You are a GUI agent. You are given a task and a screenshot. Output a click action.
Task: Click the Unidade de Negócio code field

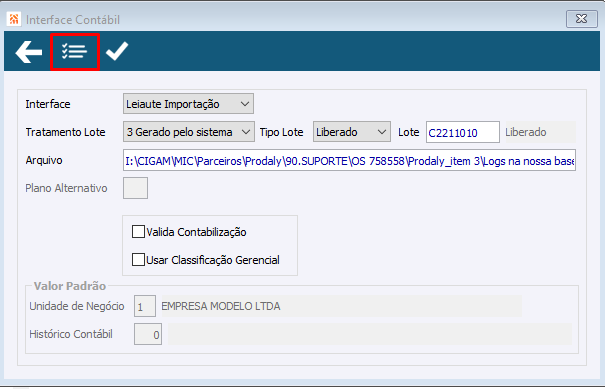tap(145, 306)
